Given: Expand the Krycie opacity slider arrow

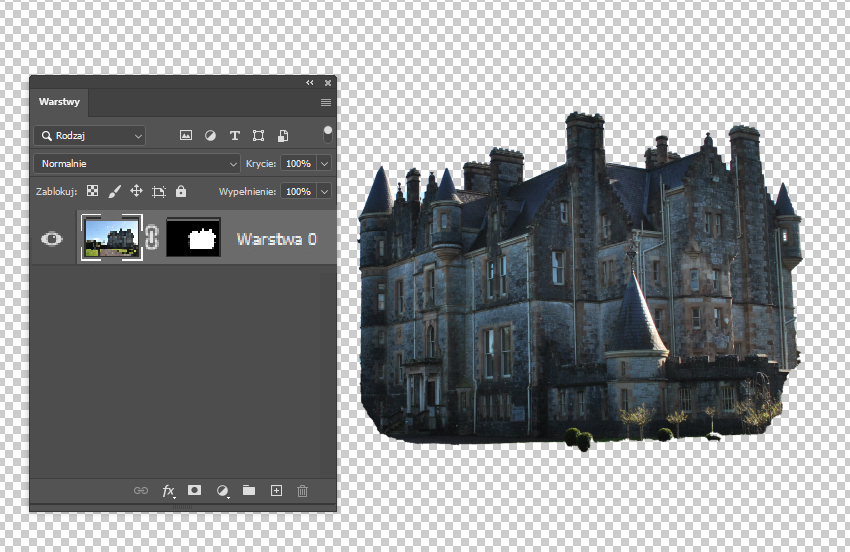Looking at the screenshot, I should [326, 163].
